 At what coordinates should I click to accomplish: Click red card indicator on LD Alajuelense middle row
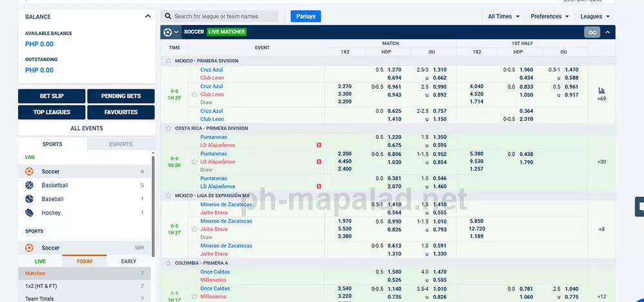coord(319,162)
